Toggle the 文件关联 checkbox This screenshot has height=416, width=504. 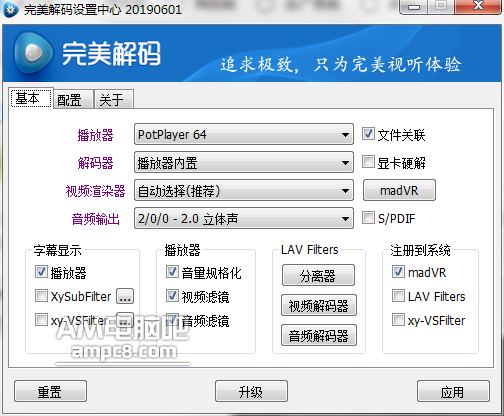368,134
